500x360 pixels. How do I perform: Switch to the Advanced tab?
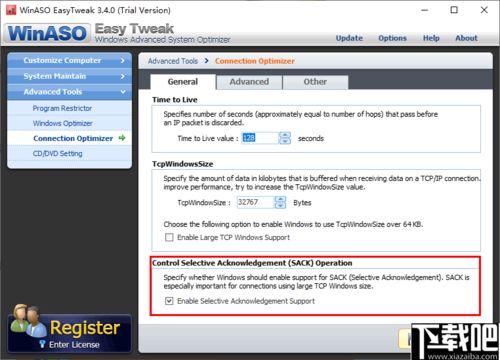249,82
